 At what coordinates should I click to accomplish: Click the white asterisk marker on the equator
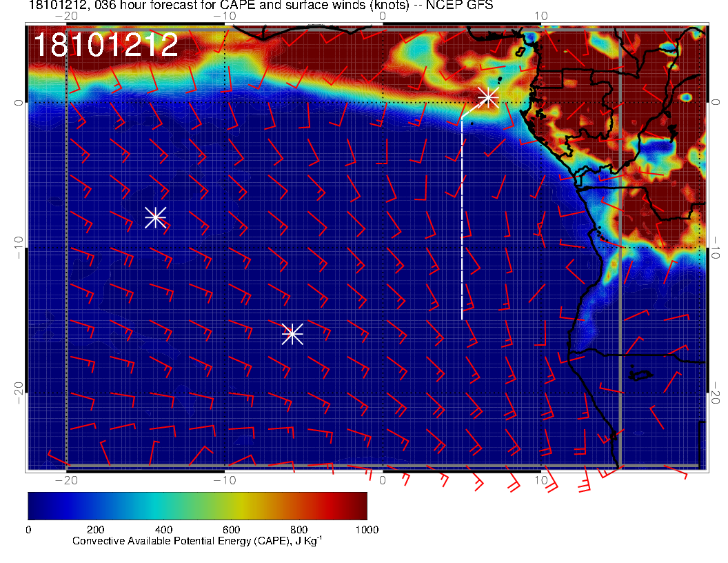click(x=488, y=97)
